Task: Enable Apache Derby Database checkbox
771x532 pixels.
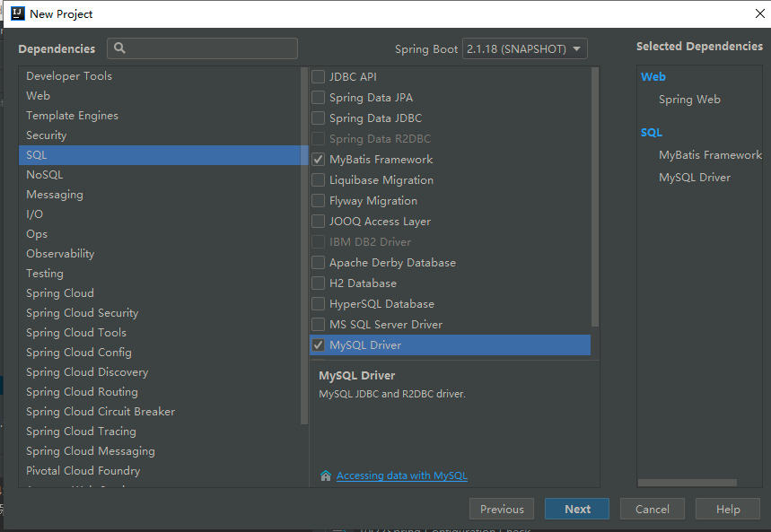Action: pyautogui.click(x=318, y=263)
